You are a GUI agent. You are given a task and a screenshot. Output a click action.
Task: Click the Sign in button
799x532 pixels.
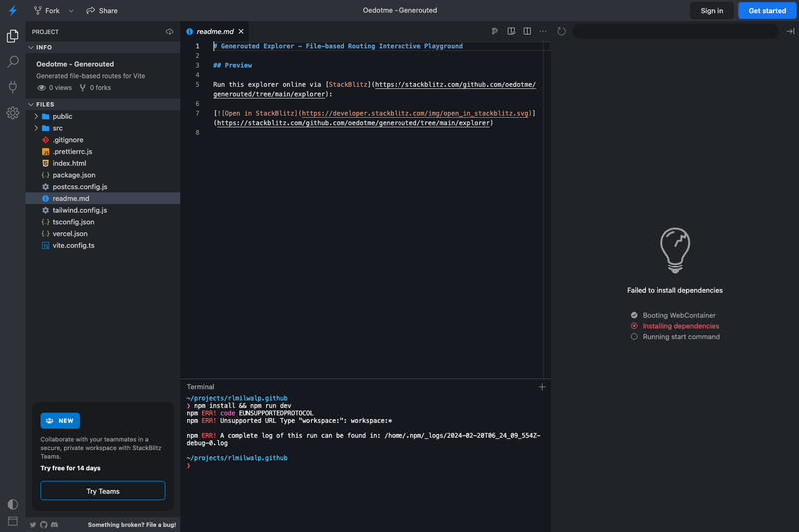click(711, 10)
